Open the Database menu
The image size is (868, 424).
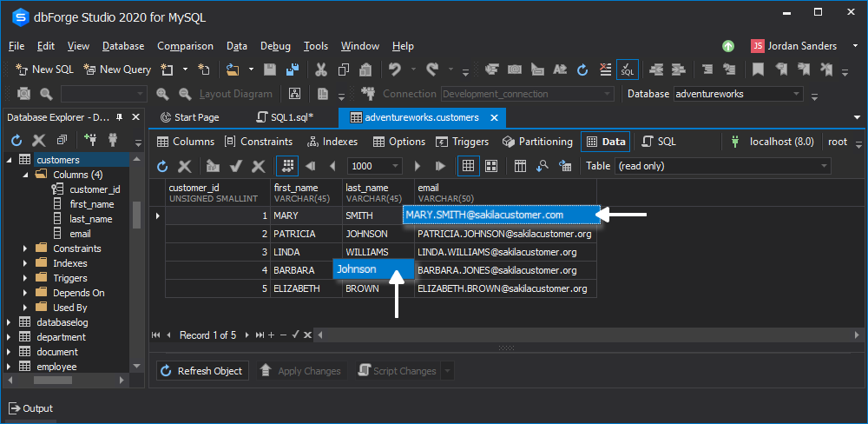click(123, 46)
